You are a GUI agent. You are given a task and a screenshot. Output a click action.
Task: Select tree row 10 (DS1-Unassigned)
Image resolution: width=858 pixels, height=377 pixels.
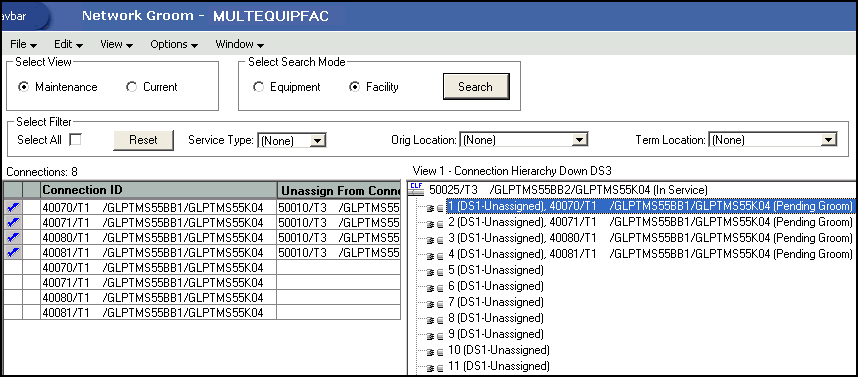[498, 350]
